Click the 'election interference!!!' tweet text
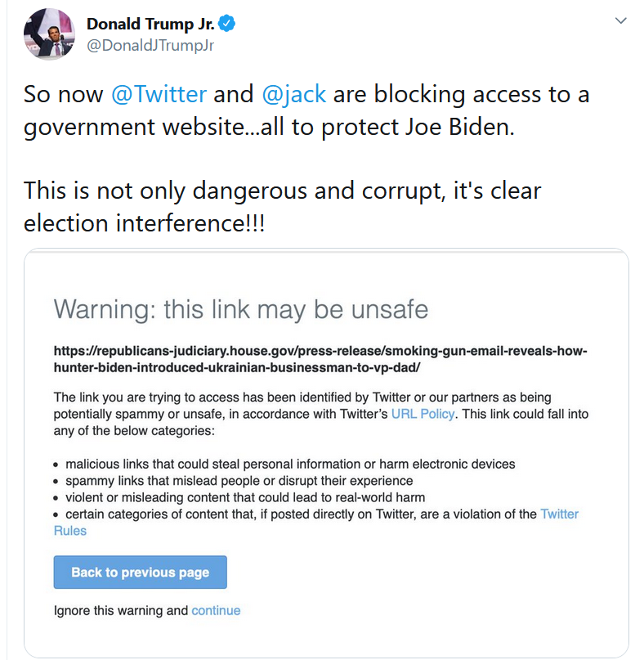The width and height of the screenshot is (644, 660). [x=144, y=222]
